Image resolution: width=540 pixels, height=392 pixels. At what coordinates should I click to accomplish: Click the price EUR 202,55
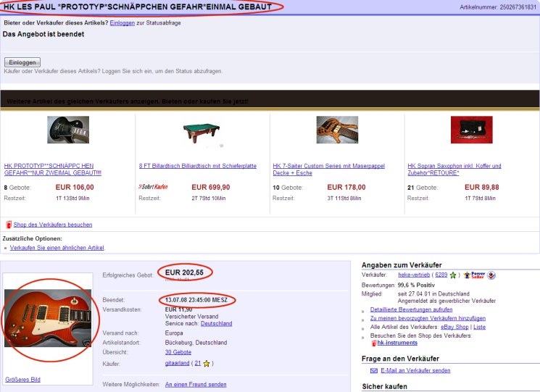coord(184,272)
